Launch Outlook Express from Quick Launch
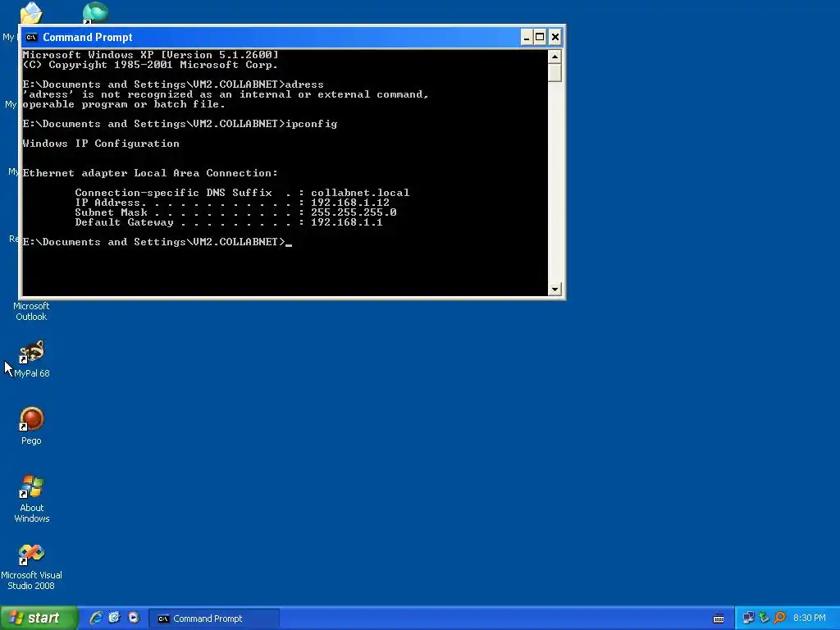Screen dimensions: 840x630 [x=115, y=618]
